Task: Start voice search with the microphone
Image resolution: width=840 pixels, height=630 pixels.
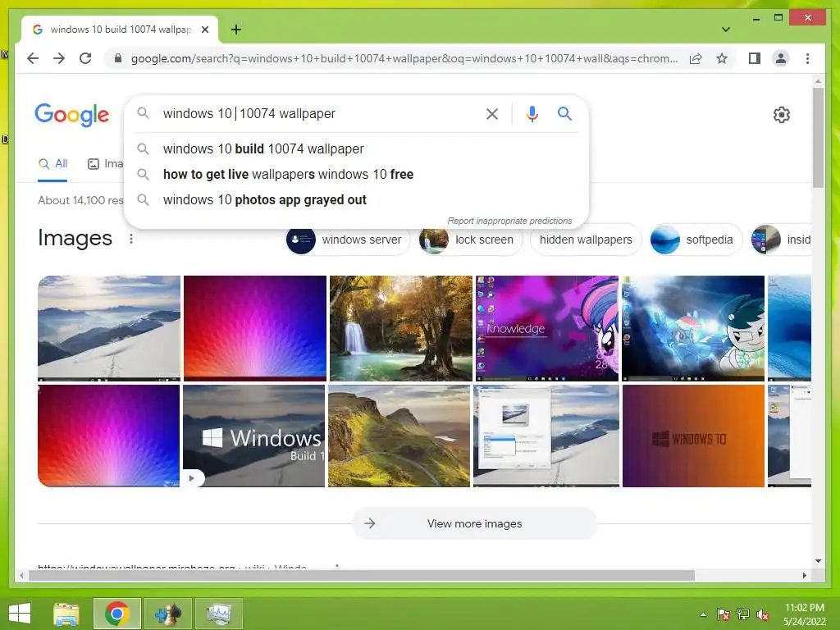Action: pyautogui.click(x=532, y=113)
